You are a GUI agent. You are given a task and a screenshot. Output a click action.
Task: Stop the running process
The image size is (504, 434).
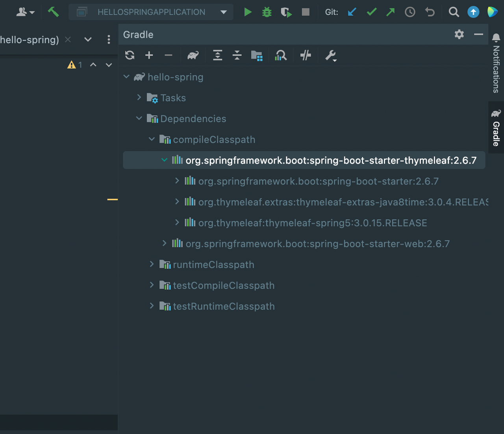click(306, 12)
